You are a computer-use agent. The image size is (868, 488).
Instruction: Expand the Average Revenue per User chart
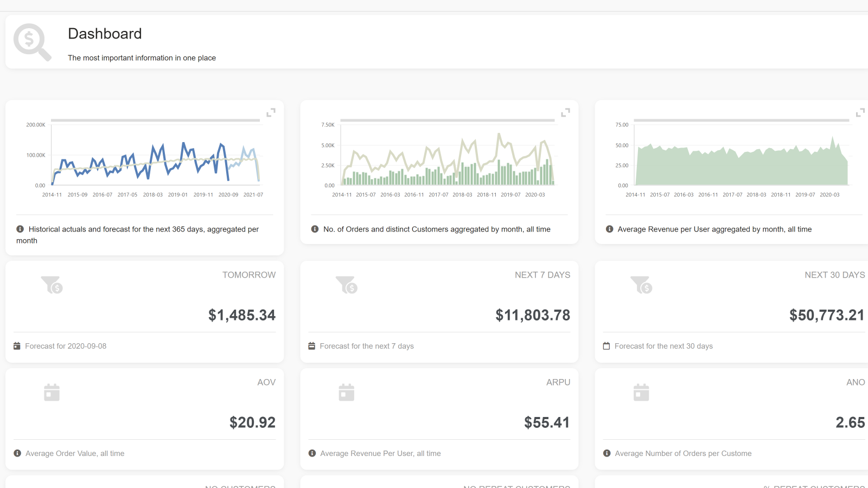pyautogui.click(x=860, y=112)
